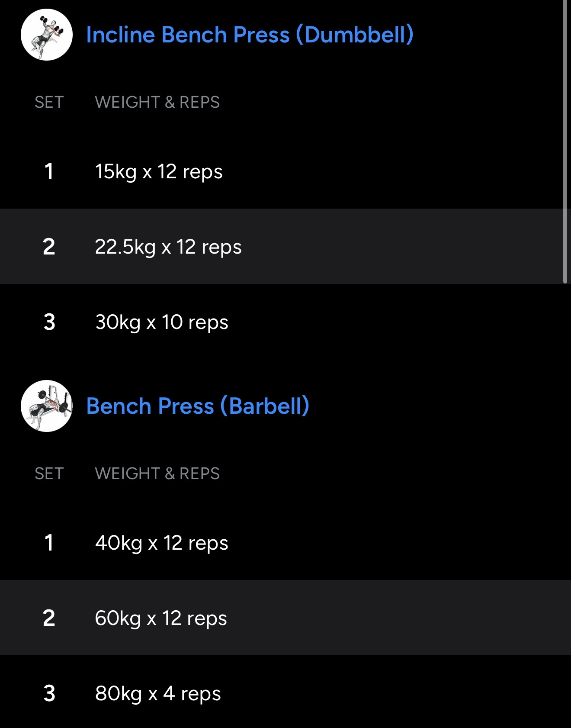571x728 pixels.
Task: Select the 30kg x 10 reps set
Action: tap(161, 322)
